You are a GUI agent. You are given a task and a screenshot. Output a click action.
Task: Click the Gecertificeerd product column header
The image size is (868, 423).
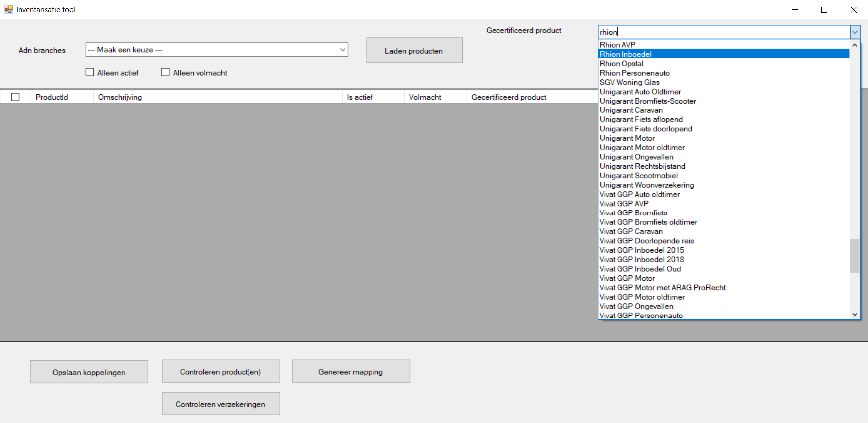click(532, 97)
